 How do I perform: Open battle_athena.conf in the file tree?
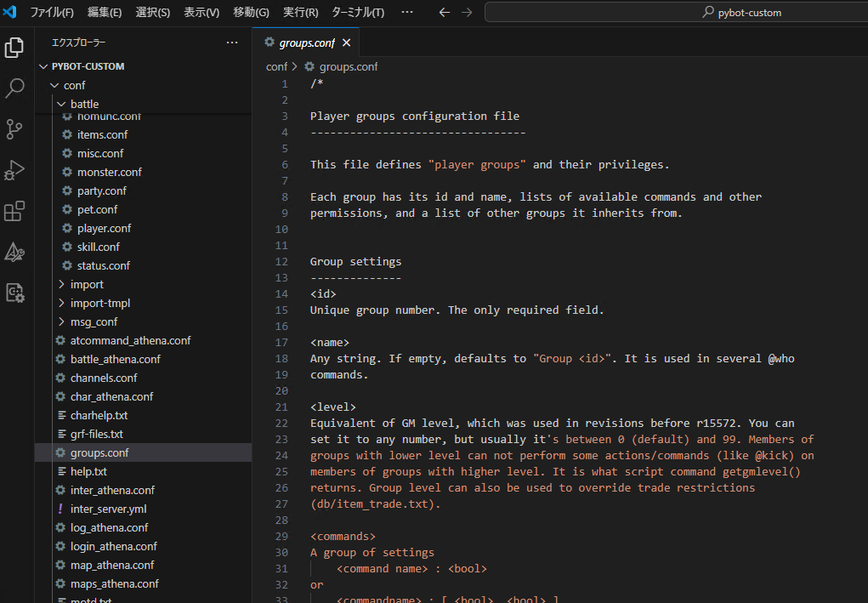[115, 359]
